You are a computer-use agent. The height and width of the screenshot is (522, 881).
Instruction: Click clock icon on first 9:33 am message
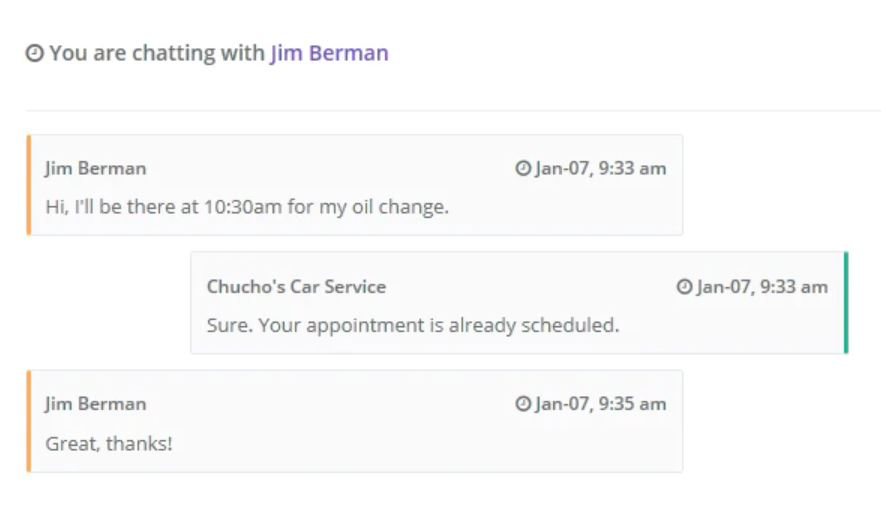point(523,168)
